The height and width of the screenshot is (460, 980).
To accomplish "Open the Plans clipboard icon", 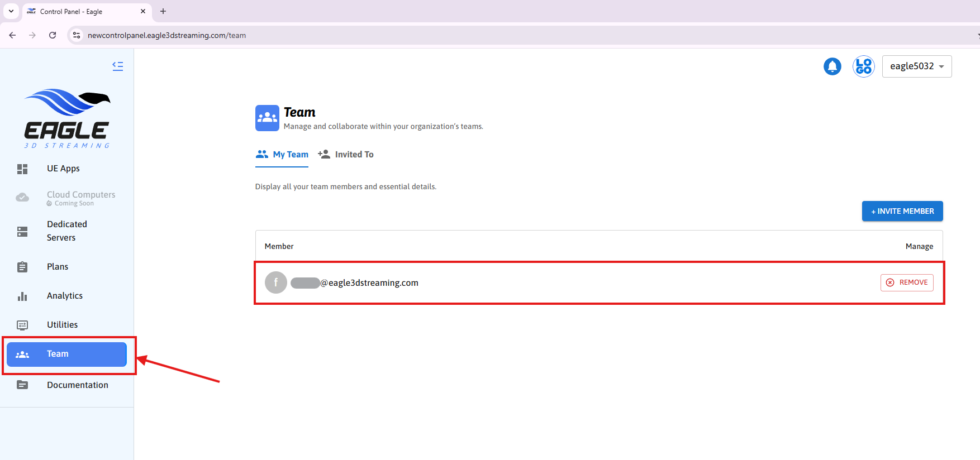I will (22, 267).
